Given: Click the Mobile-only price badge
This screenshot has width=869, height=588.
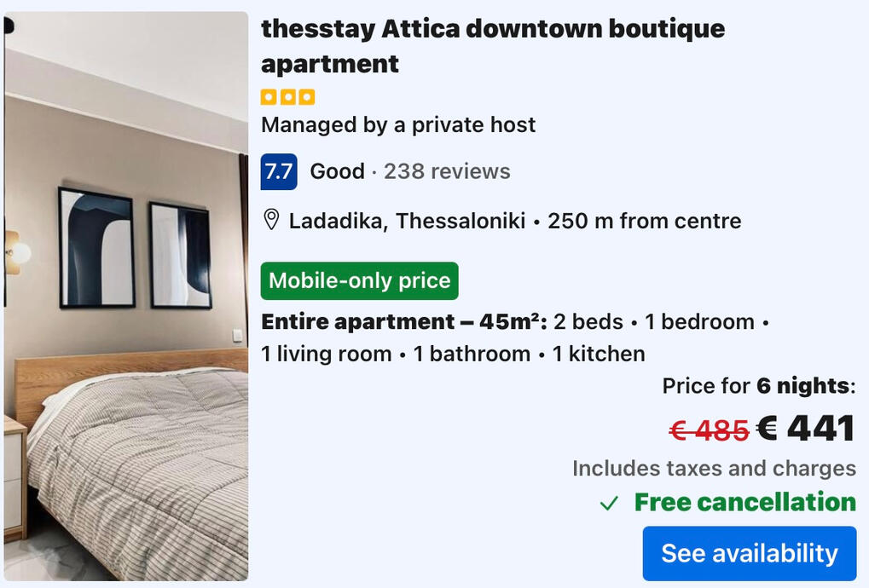Looking at the screenshot, I should click(x=359, y=281).
